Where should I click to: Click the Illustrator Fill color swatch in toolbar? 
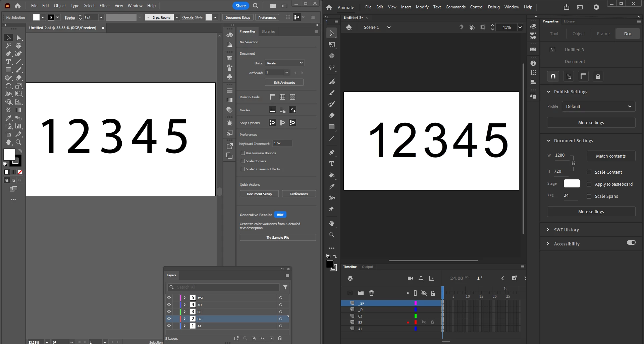pos(9,155)
